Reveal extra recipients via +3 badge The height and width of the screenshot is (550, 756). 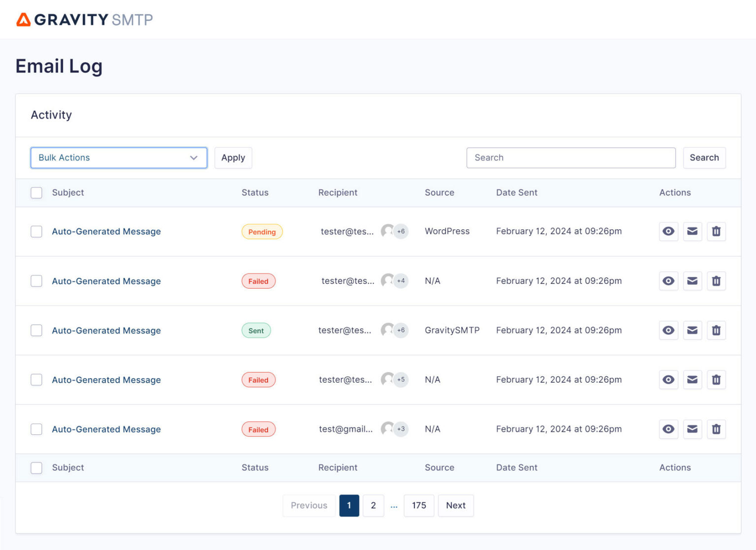coord(400,429)
